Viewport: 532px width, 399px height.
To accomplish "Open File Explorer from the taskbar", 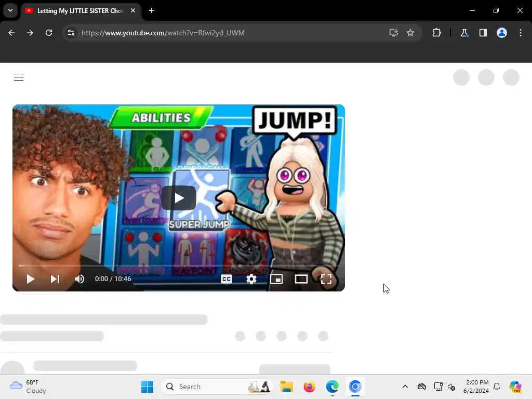I will point(286,387).
